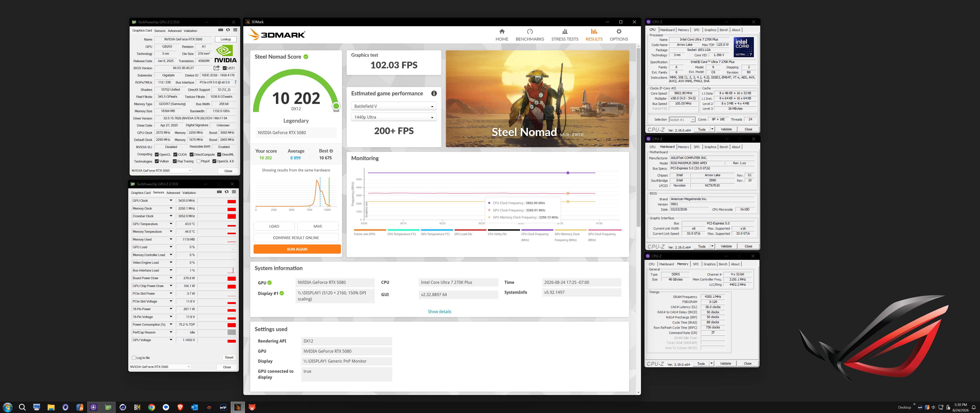Click the info icon next to Best score
The width and height of the screenshot is (980, 413).
tap(331, 151)
